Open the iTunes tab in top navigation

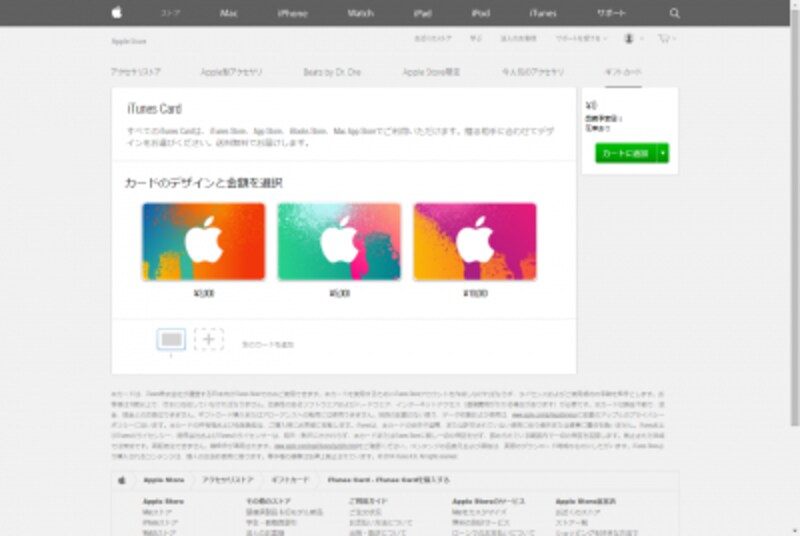[543, 13]
